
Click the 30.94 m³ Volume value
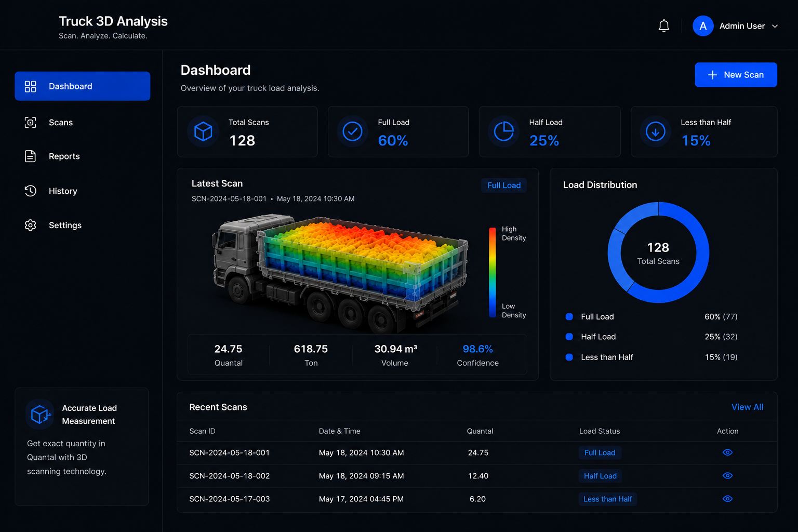[x=395, y=349]
